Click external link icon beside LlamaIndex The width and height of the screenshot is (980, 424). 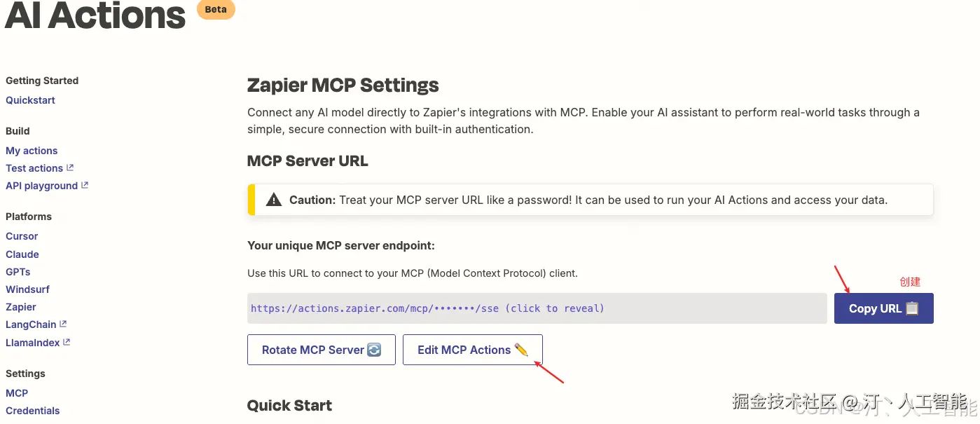click(67, 342)
